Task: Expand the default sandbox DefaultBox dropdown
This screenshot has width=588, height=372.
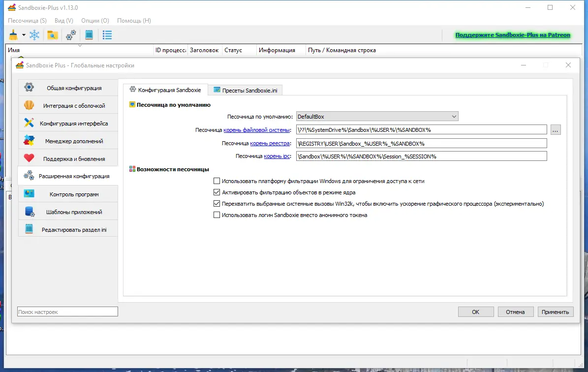Action: [x=377, y=117]
